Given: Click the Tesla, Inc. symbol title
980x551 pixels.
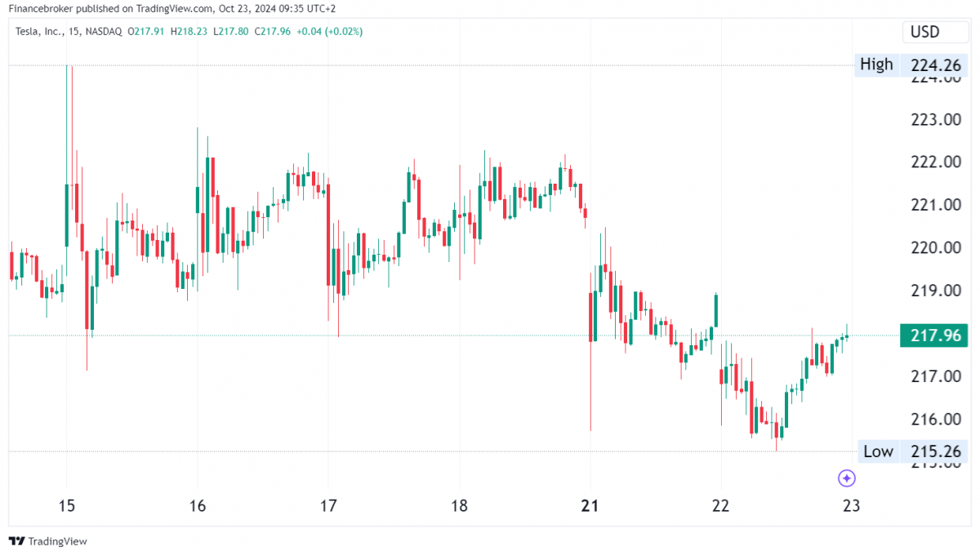Looking at the screenshot, I should (42, 32).
